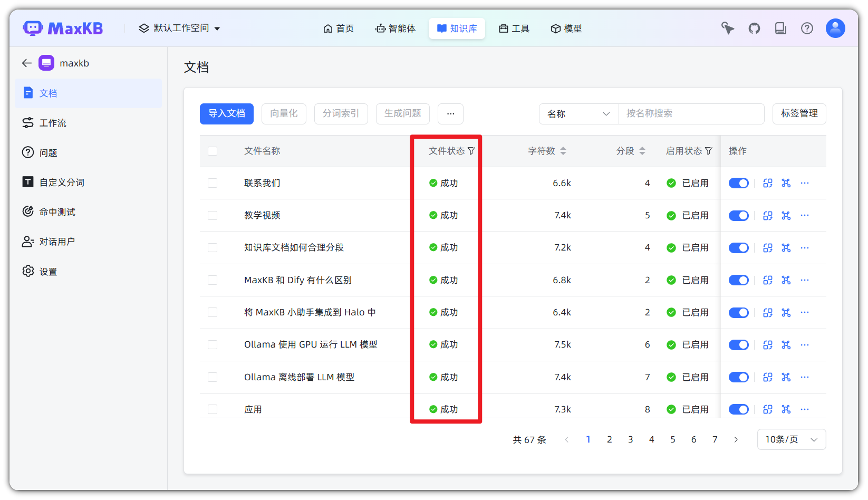Click the 导入文档 button
The width and height of the screenshot is (868, 500).
coord(227,114)
